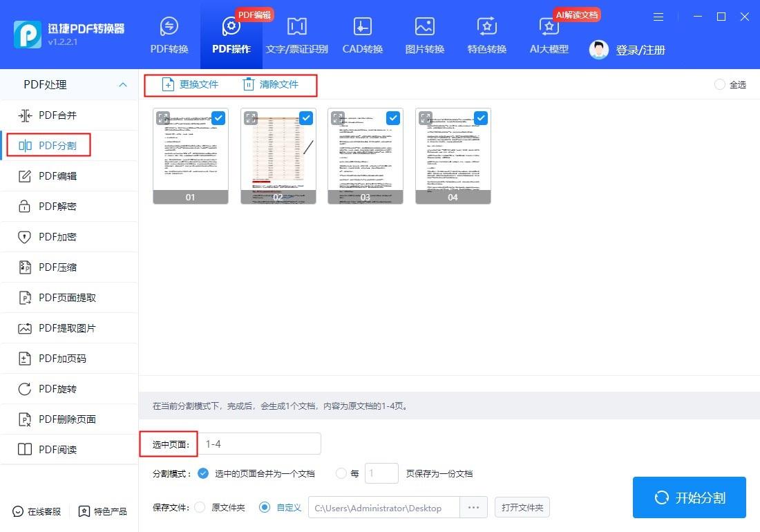Collapse the PDF处理 section

(123, 85)
